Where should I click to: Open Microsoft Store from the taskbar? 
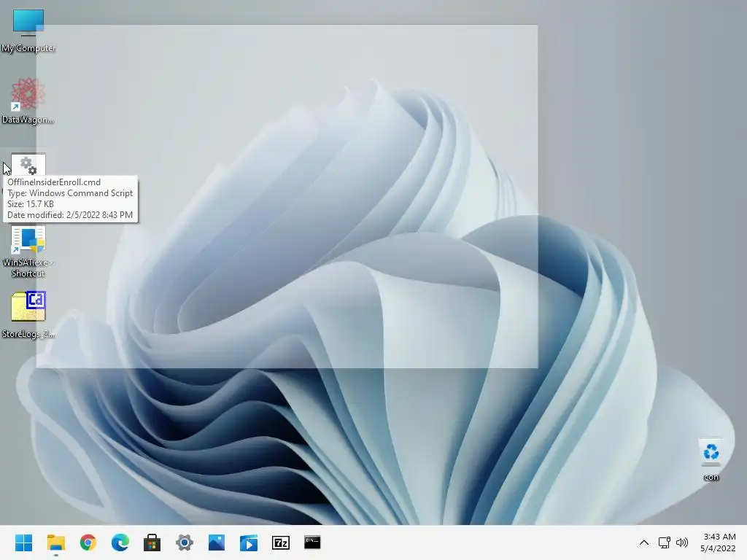(152, 542)
